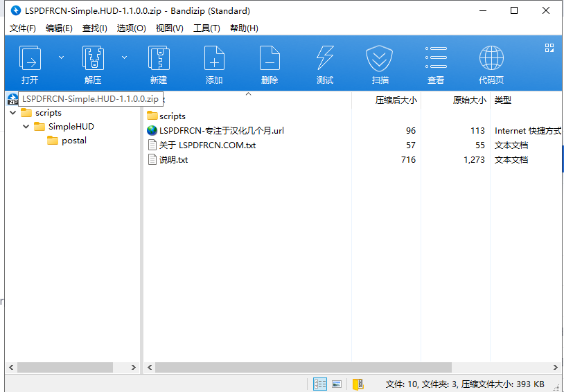Click the ZIP archive root icon in tree
Image resolution: width=564 pixels, height=392 pixels.
pyautogui.click(x=12, y=98)
